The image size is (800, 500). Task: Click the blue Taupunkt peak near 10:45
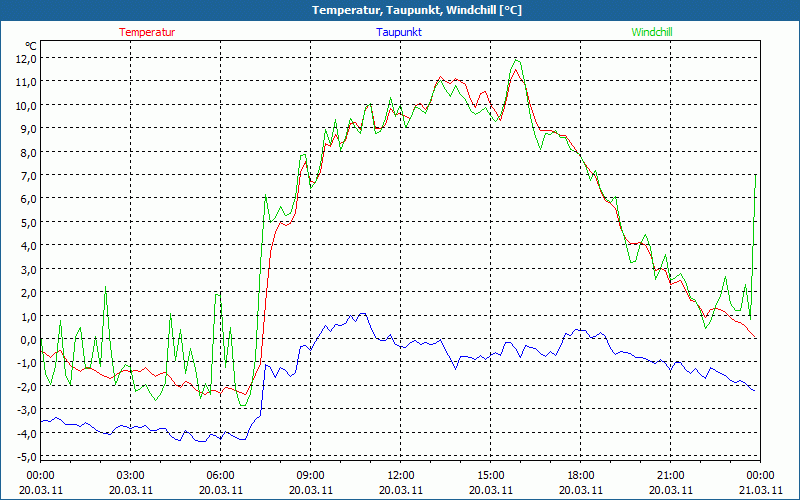click(363, 314)
